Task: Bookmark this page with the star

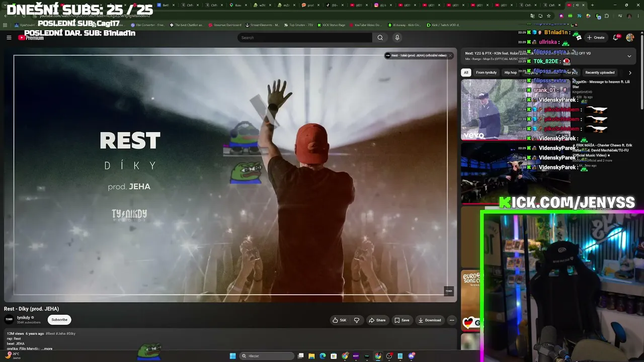Action: pos(549,16)
